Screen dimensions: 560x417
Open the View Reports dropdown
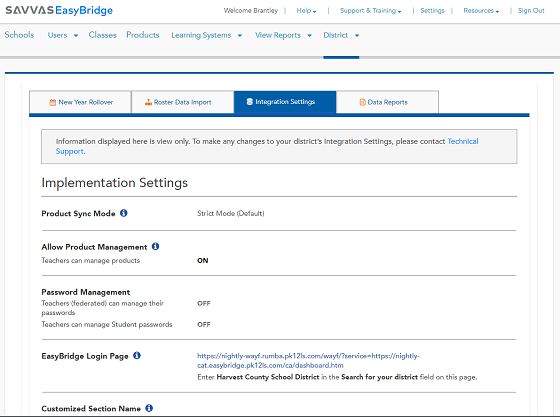point(284,35)
